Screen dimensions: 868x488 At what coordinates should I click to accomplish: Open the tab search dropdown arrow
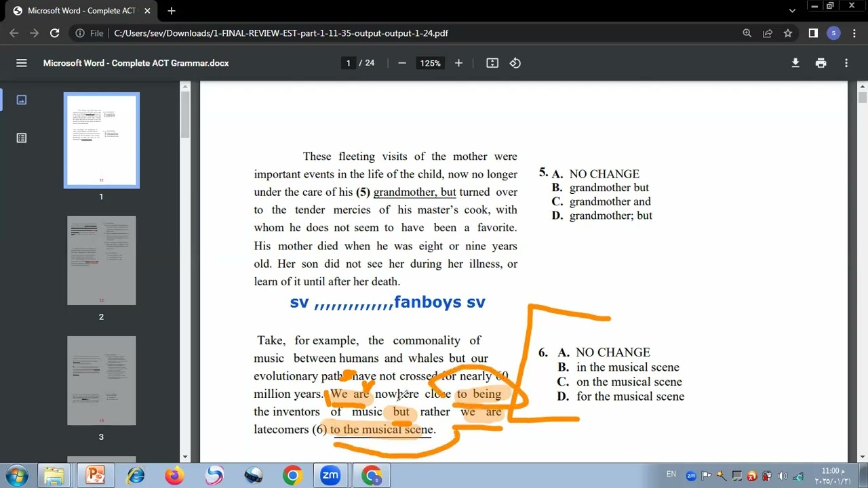[x=792, y=11]
